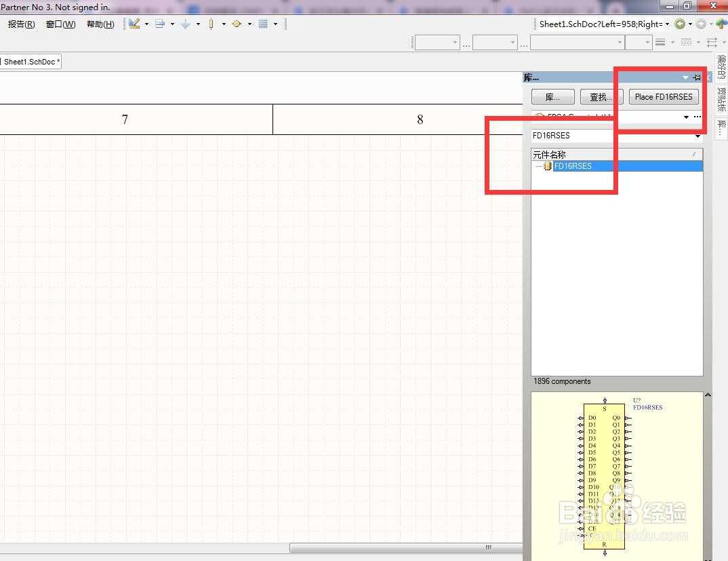Select the digital devices component icon
This screenshot has height=561, width=728.
pyautogui.click(x=211, y=24)
